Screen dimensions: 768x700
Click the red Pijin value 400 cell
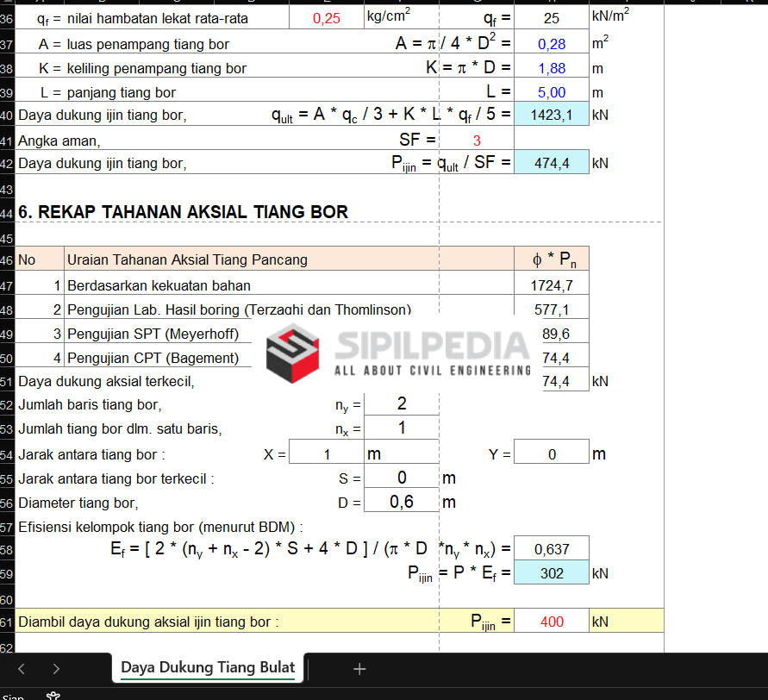click(x=552, y=621)
